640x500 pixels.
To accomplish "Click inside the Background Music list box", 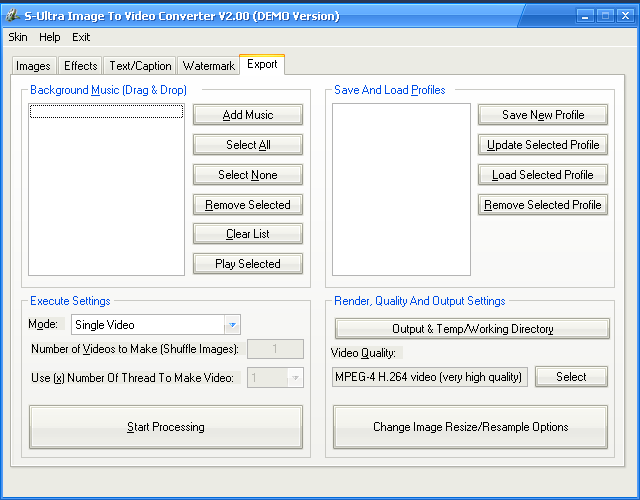I will [107, 189].
